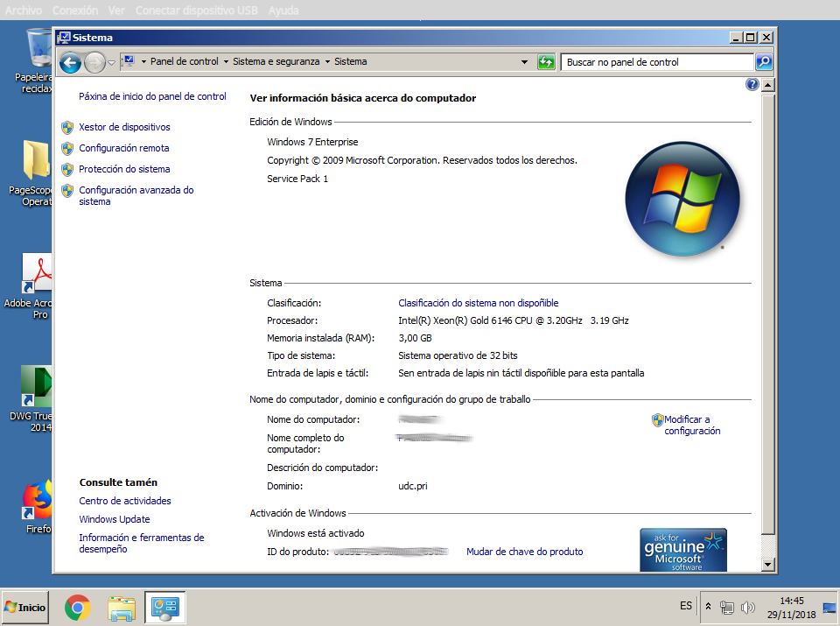Open the Conexión menu

[75, 11]
